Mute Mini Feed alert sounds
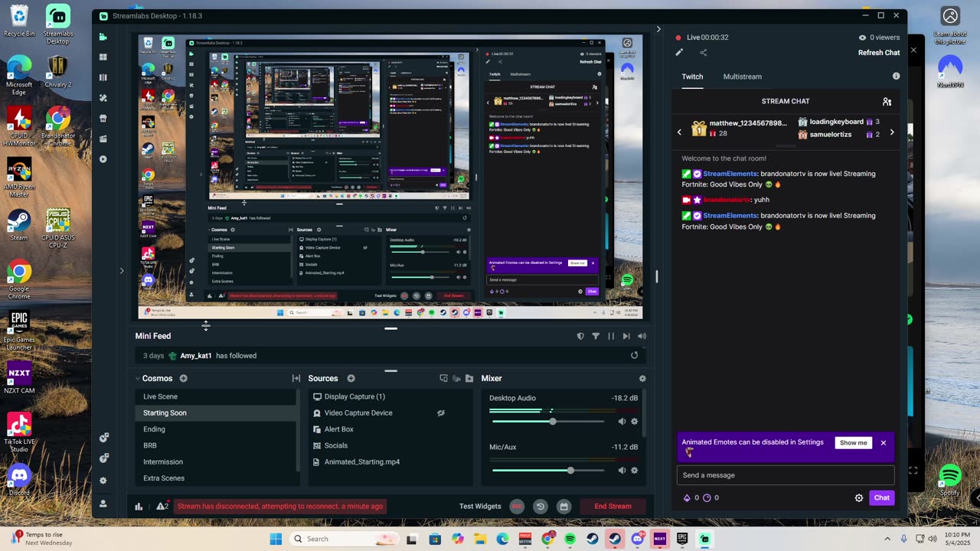The width and height of the screenshot is (980, 551). [642, 336]
